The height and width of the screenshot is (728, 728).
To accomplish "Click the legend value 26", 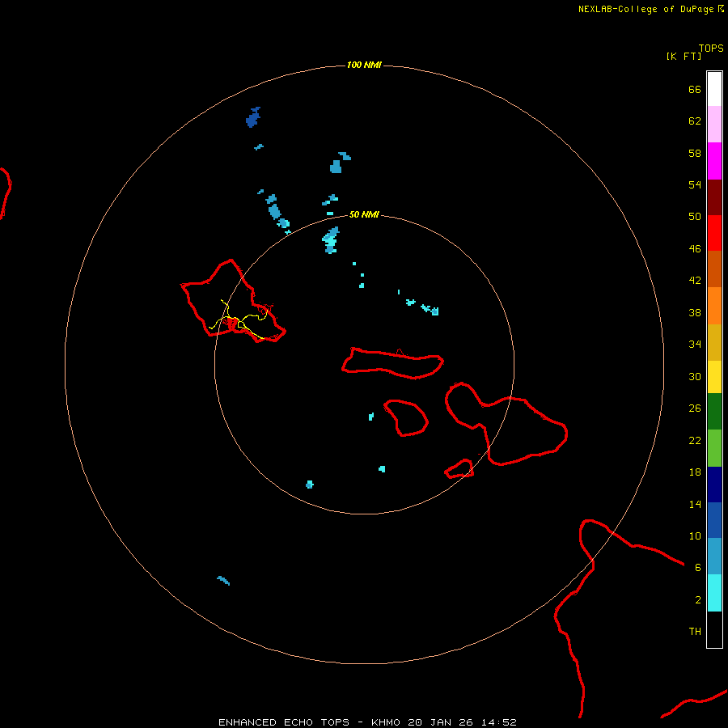I will [x=695, y=408].
